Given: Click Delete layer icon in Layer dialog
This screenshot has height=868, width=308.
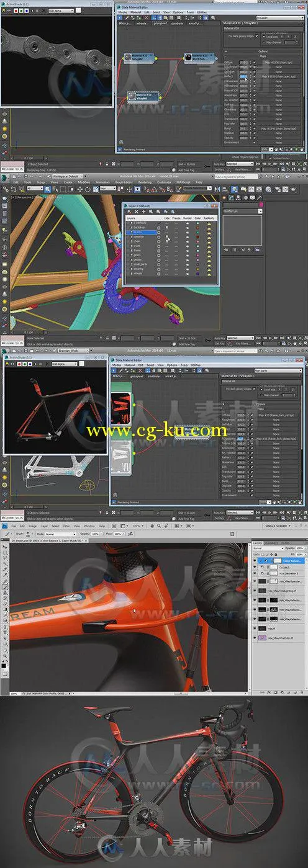Looking at the screenshot, I should click(x=137, y=212).
